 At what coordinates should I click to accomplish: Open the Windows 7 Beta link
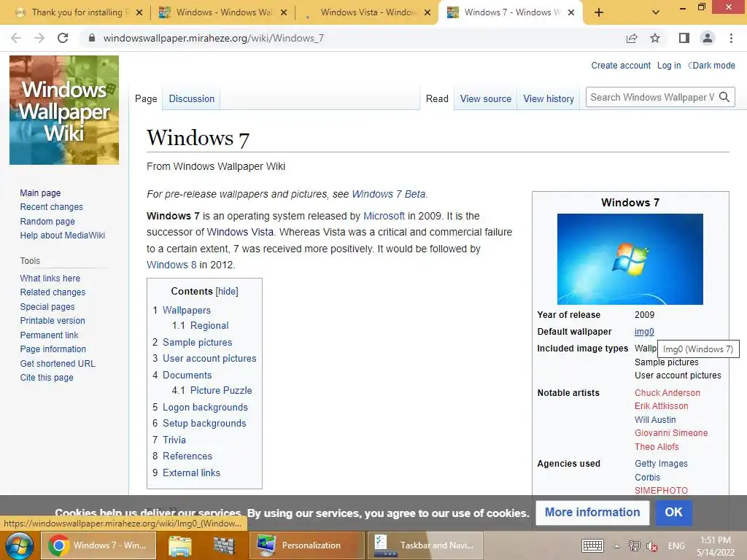[x=388, y=194]
